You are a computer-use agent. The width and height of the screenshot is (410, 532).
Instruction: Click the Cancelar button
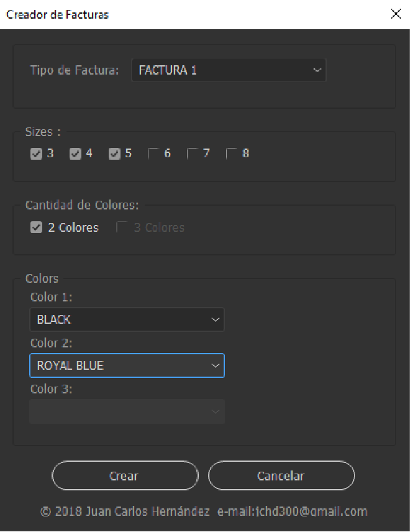[281, 476]
